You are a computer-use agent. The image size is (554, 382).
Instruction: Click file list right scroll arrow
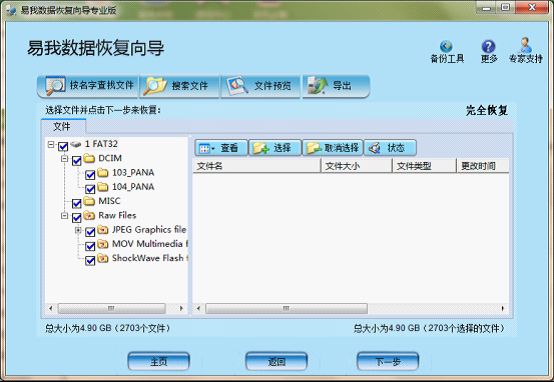tap(502, 308)
